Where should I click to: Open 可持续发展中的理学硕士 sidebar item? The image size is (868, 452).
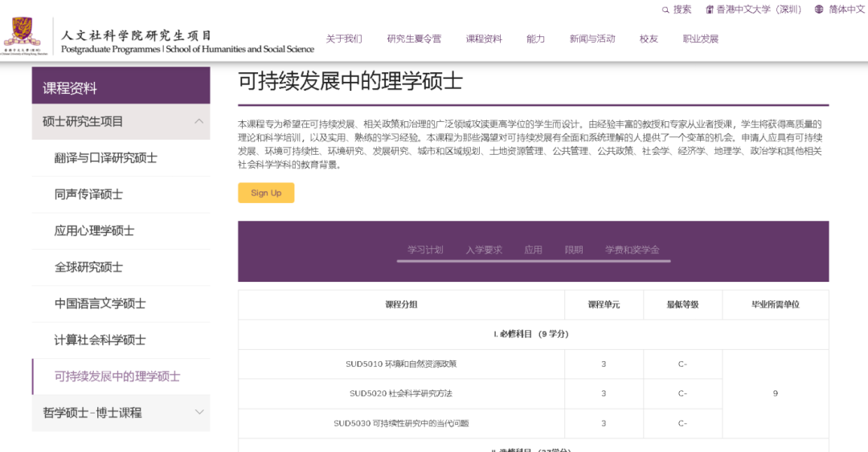117,377
